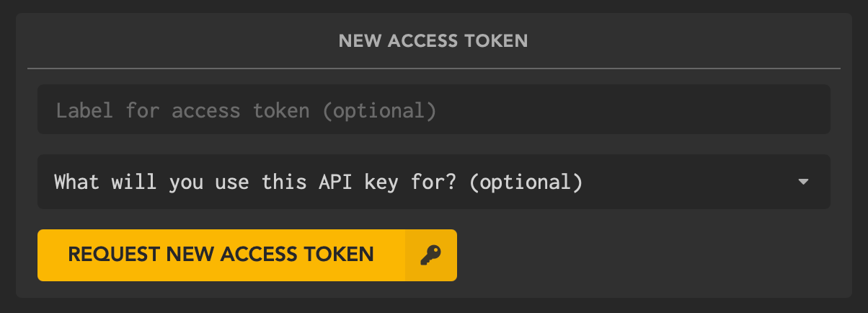Select the key symbol beside Request text
Viewport: 868px width, 313px height.
coord(430,255)
